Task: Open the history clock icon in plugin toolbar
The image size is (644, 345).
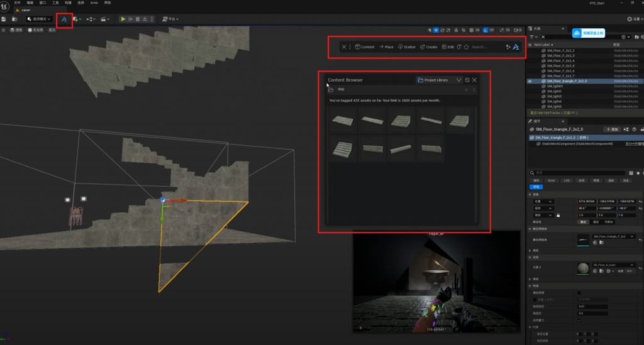Action: click(459, 47)
